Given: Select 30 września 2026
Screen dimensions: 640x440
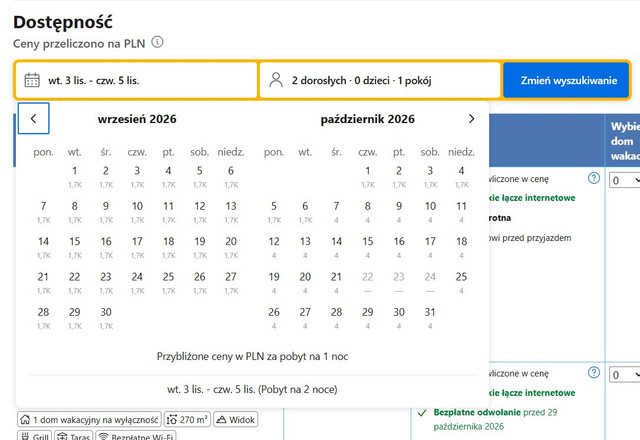Looking at the screenshot, I should 106,318.
